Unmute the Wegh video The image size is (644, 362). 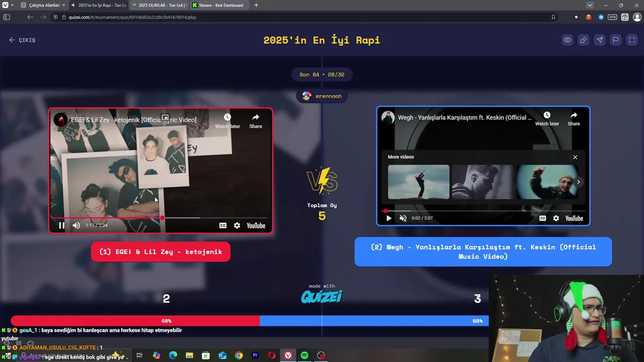click(x=403, y=218)
